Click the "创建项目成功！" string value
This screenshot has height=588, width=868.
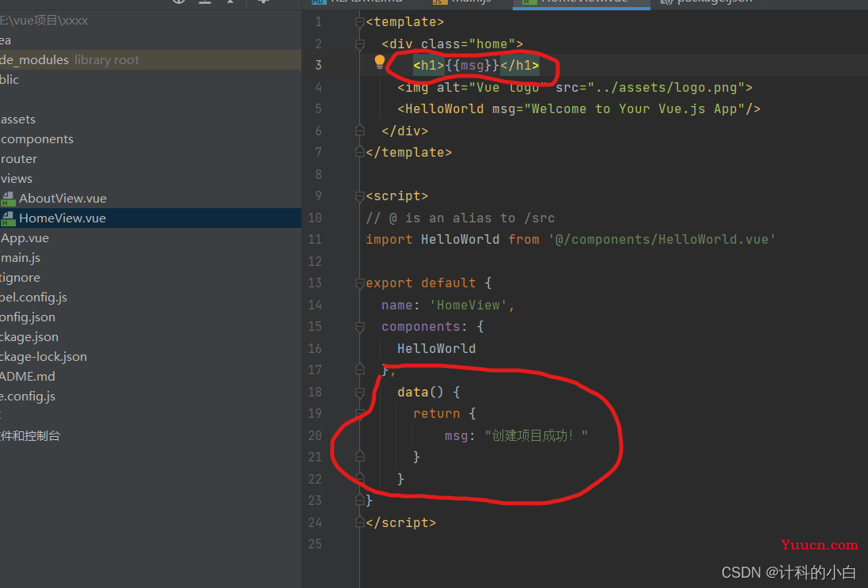tap(536, 436)
